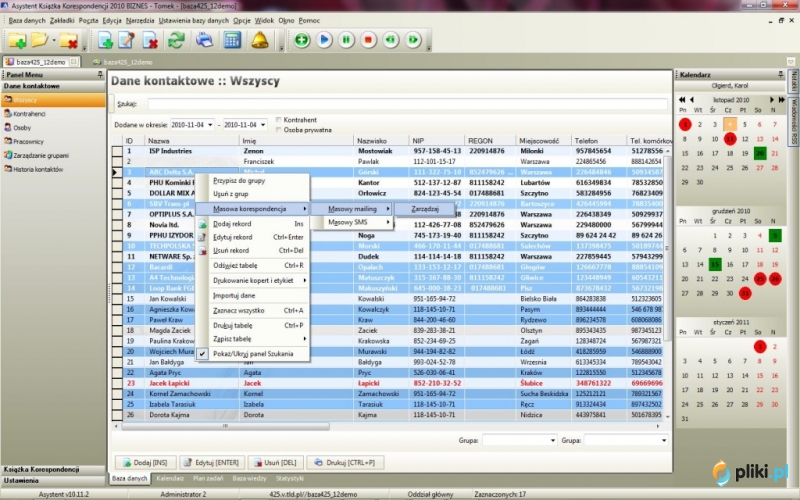The width and height of the screenshot is (800, 500).
Task: Click the green pause button icon
Action: click(346, 40)
